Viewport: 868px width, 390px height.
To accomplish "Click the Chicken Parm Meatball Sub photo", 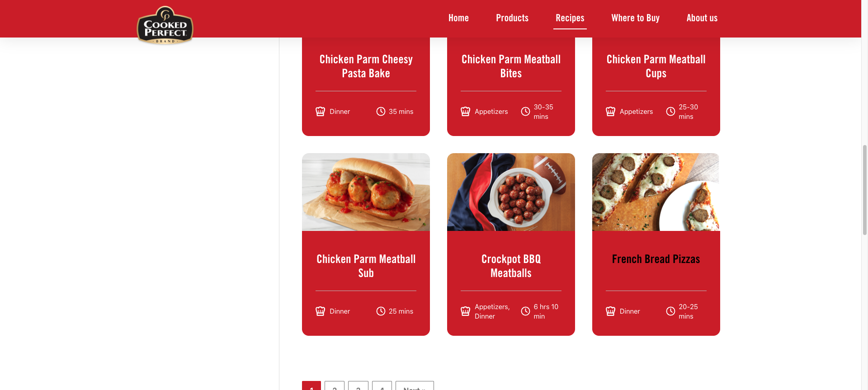I will [366, 192].
